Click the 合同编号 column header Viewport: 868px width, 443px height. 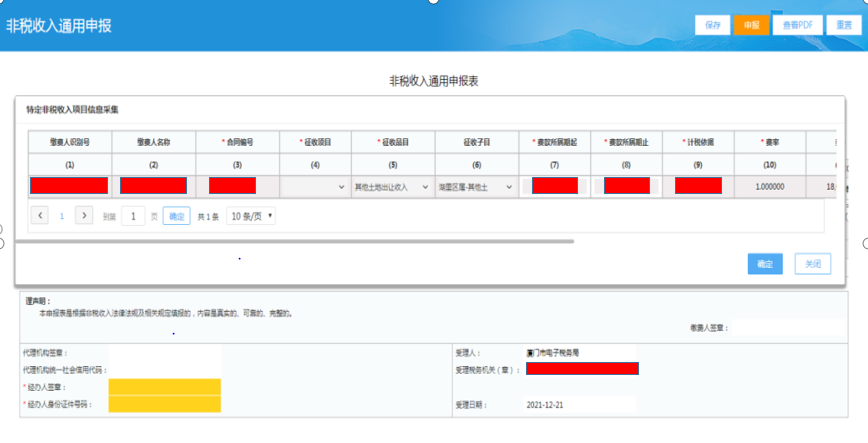[237, 142]
